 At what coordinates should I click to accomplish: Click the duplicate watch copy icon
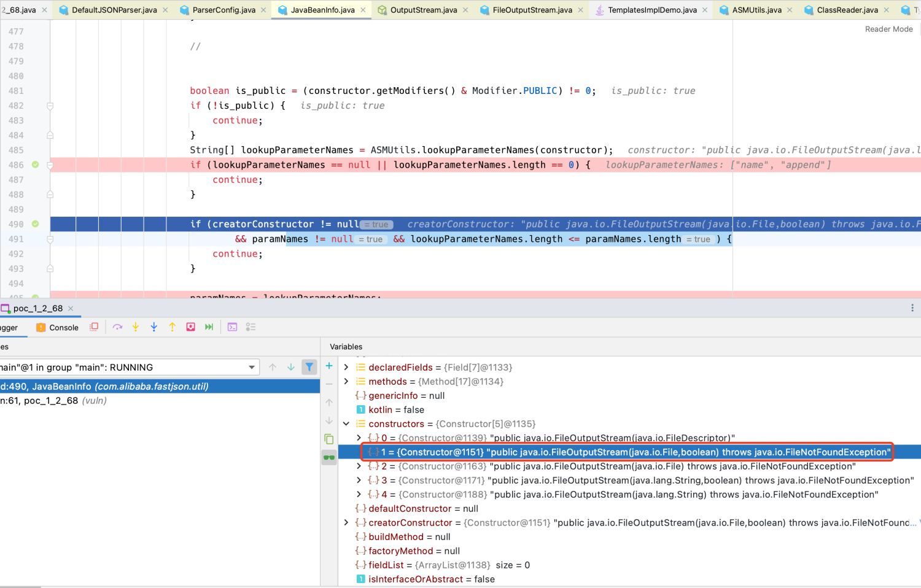tap(329, 439)
